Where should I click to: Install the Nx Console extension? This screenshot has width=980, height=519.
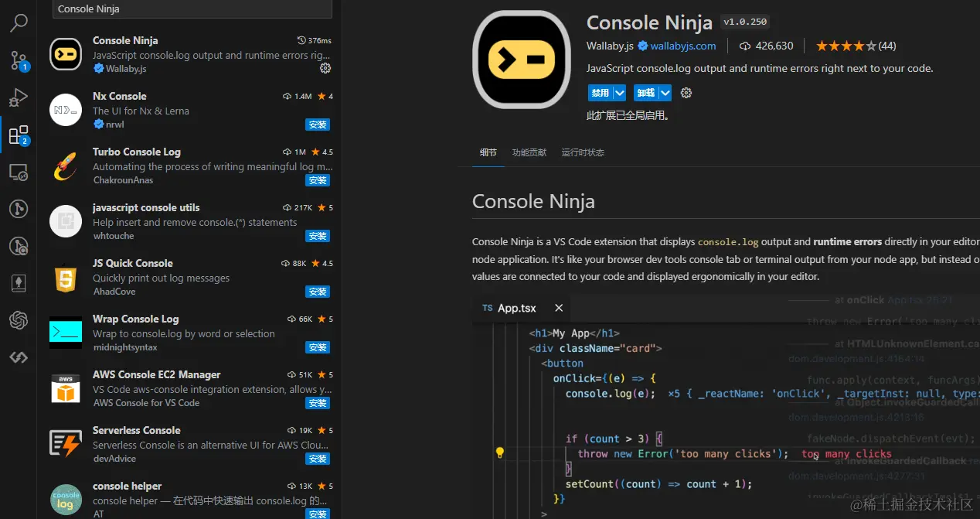318,125
